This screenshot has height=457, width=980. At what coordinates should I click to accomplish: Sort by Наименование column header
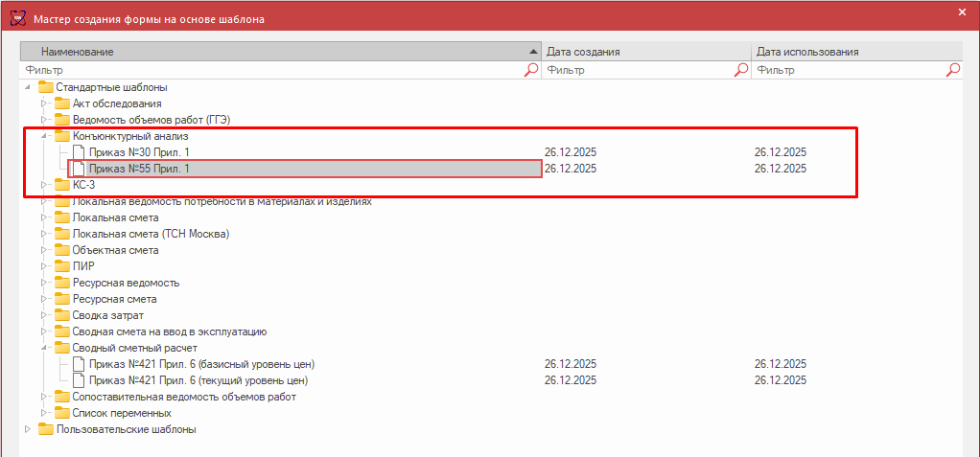[278, 52]
